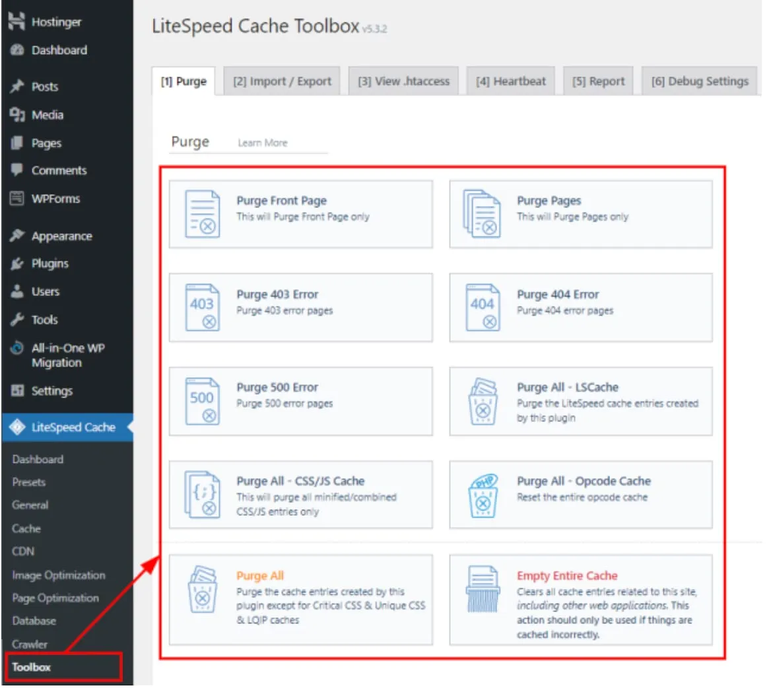
Task: Click 'Reset the entire opcode cache' text
Action: pyautogui.click(x=582, y=497)
